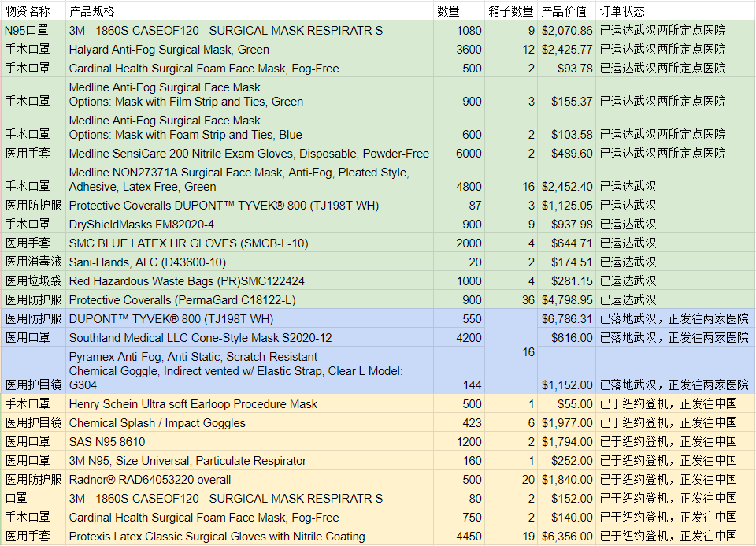Click the quantity cell 423
The image size is (756, 546).
click(459, 422)
